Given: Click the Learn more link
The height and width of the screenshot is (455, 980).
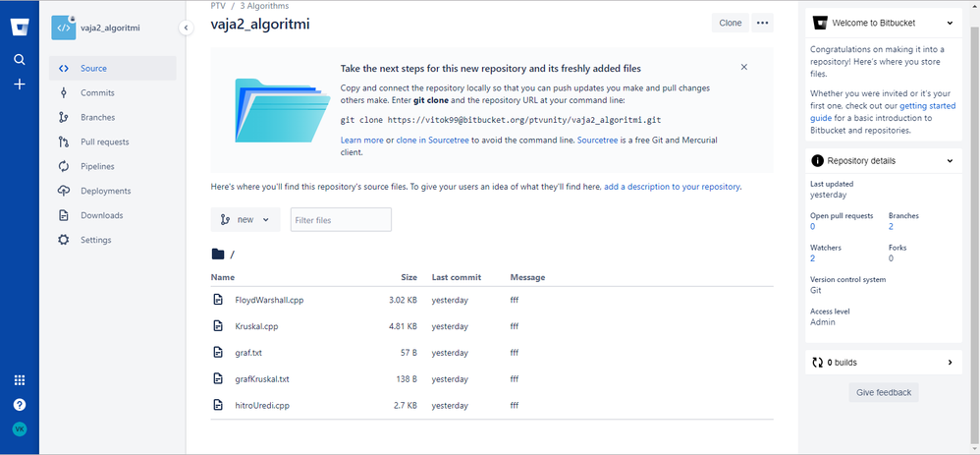Looking at the screenshot, I should point(362,141).
